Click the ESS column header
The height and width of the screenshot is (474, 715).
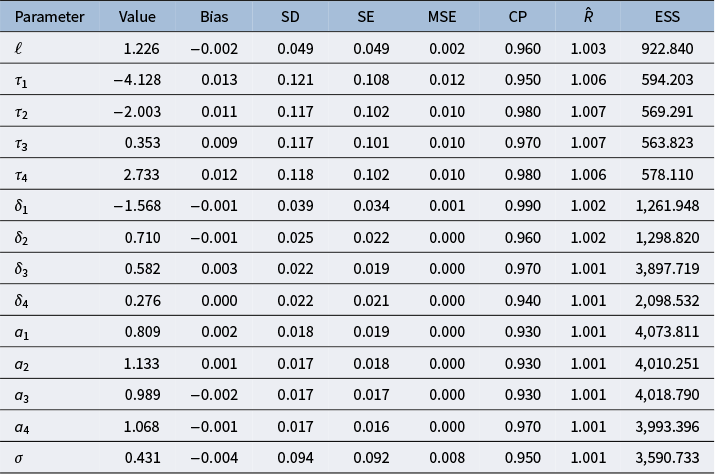667,17
